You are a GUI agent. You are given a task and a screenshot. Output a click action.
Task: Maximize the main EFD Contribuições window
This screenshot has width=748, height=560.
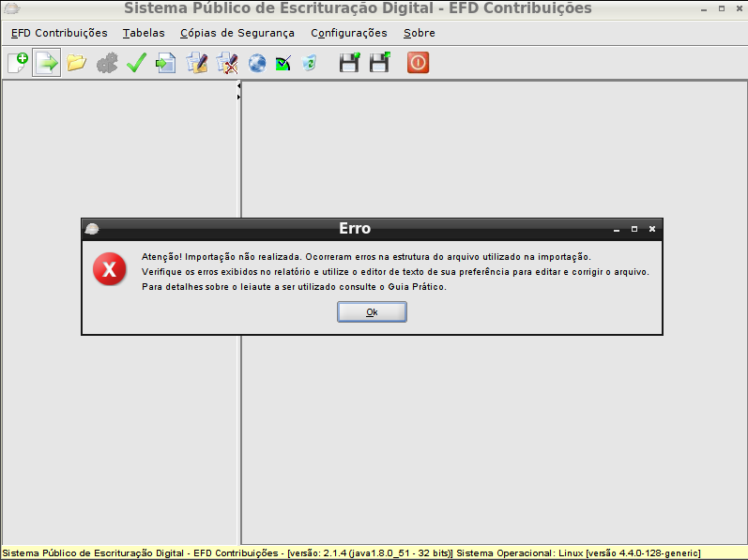722,8
